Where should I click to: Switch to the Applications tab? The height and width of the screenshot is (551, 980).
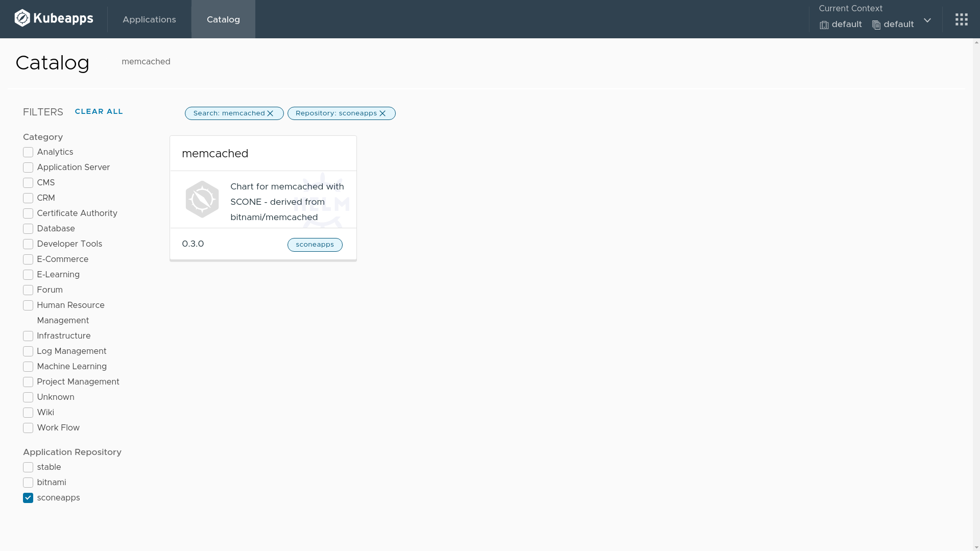pyautogui.click(x=149, y=19)
